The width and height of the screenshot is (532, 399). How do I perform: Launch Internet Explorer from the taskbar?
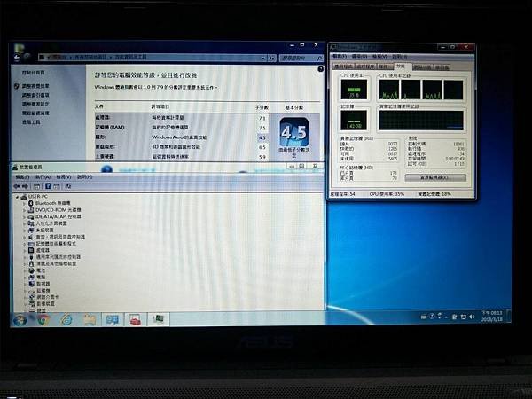pos(66,319)
